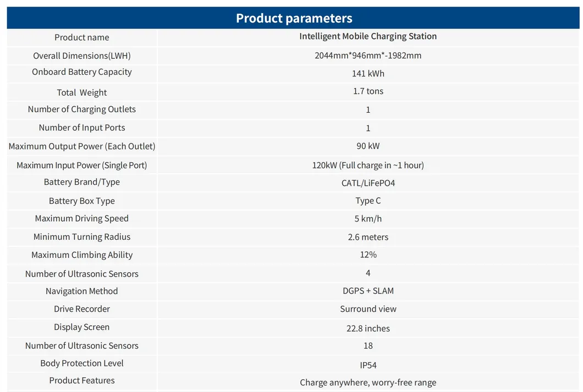This screenshot has height=392, width=583.
Task: Click the 22.8 inches display value
Action: tap(368, 328)
